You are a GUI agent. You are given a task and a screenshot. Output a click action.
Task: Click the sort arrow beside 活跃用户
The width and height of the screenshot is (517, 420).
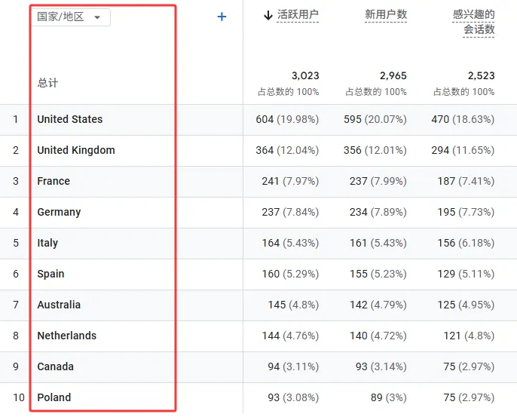click(268, 15)
